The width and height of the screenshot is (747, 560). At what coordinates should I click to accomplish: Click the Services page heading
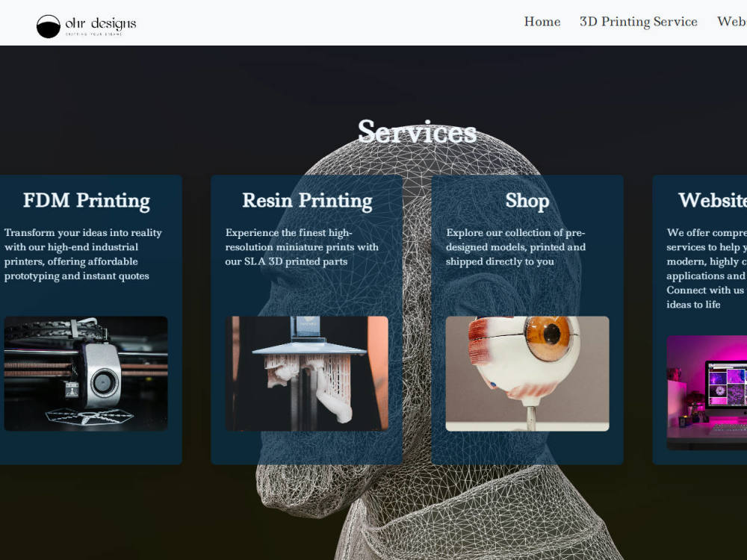click(417, 132)
